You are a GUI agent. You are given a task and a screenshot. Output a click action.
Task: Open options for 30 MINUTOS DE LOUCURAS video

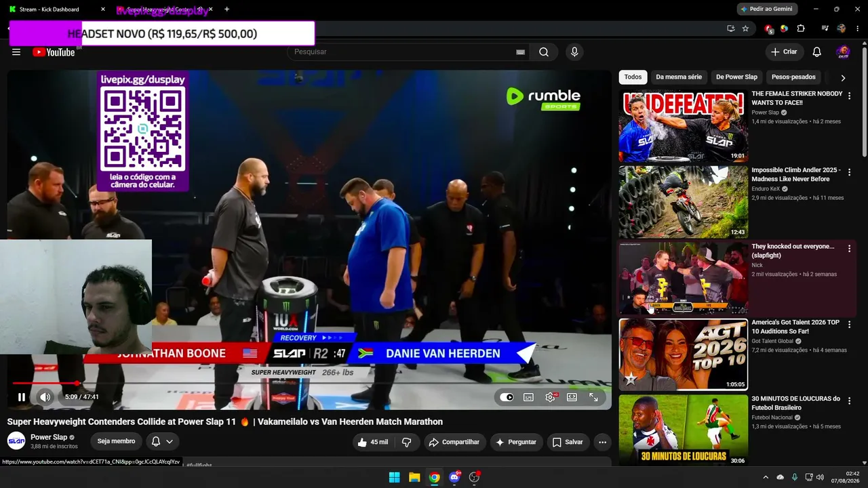[849, 401]
